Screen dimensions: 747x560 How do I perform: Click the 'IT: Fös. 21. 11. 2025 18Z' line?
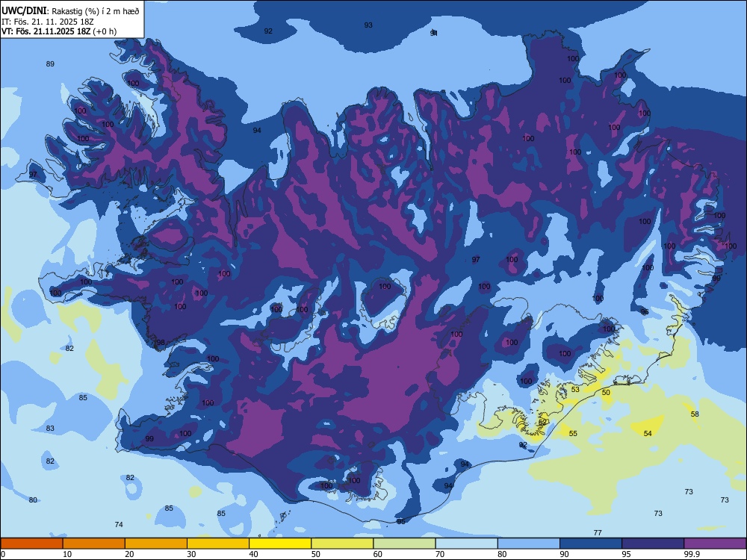48,22
